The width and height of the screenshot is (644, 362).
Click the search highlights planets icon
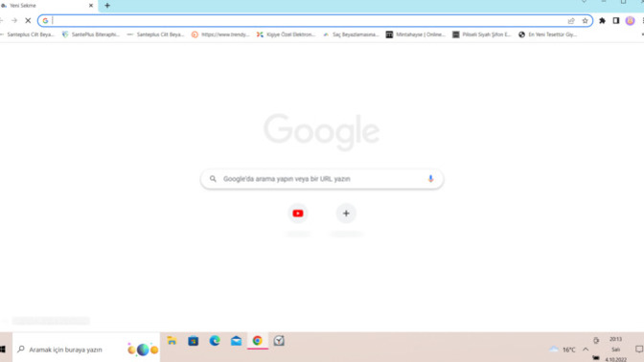point(143,350)
